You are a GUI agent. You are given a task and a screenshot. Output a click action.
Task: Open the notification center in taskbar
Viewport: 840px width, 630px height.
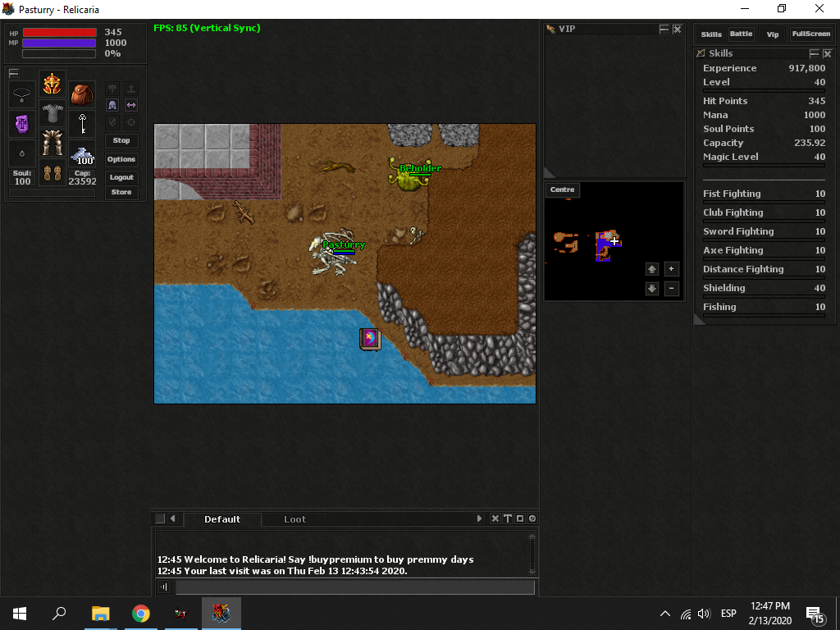[815, 614]
